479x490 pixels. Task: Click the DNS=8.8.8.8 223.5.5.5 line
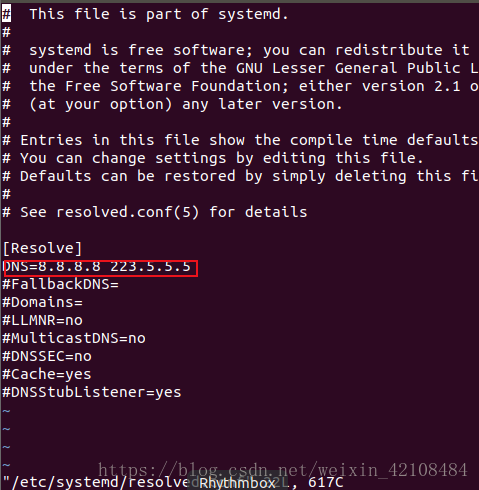(97, 267)
